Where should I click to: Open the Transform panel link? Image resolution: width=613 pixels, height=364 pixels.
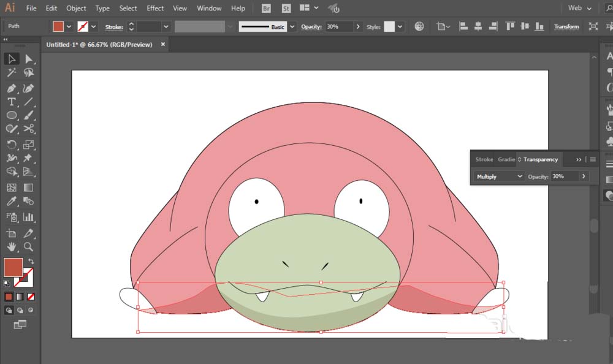[x=566, y=26]
